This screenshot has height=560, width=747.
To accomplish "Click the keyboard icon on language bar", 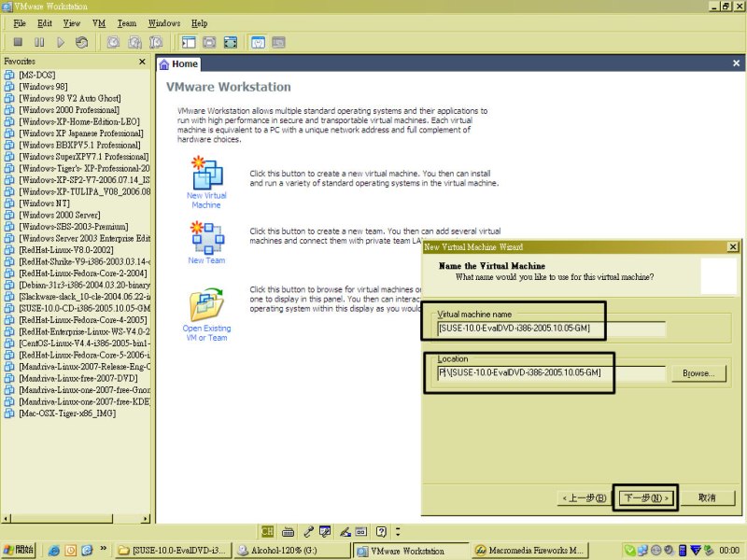I will (288, 531).
